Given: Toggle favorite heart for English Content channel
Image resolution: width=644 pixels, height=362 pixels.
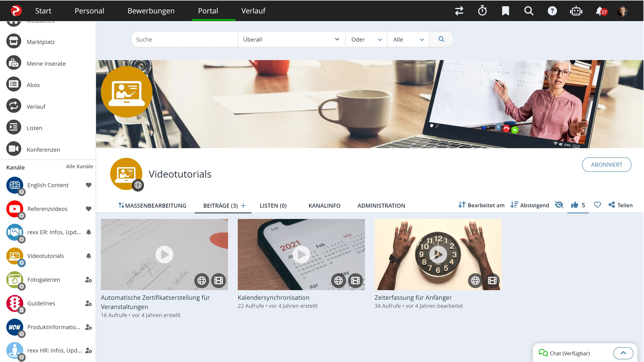Looking at the screenshot, I should pyautogui.click(x=89, y=185).
